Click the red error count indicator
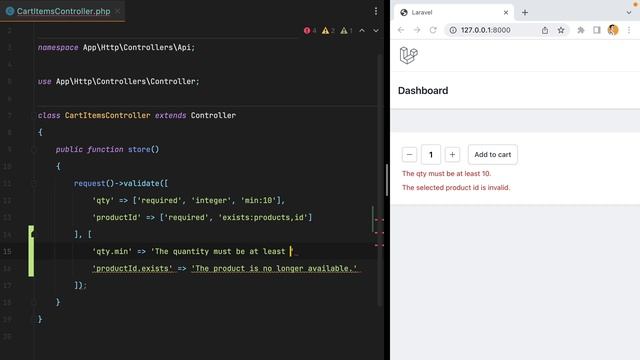640x360 pixels. click(x=310, y=31)
